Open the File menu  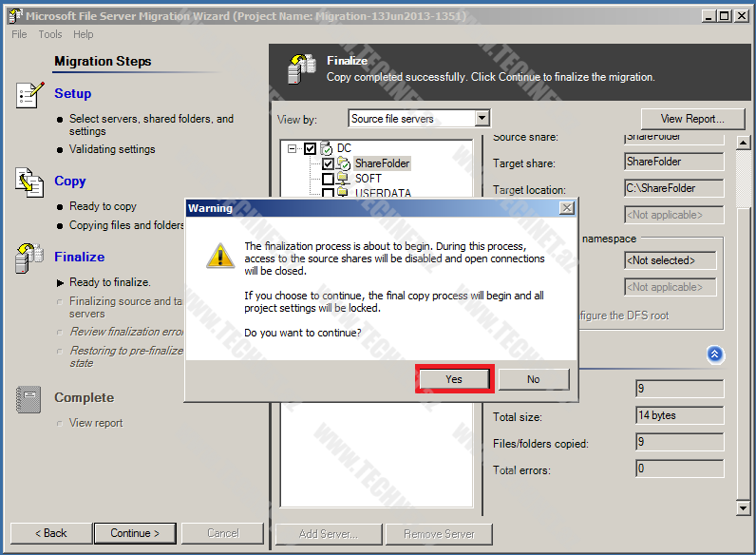pyautogui.click(x=19, y=34)
